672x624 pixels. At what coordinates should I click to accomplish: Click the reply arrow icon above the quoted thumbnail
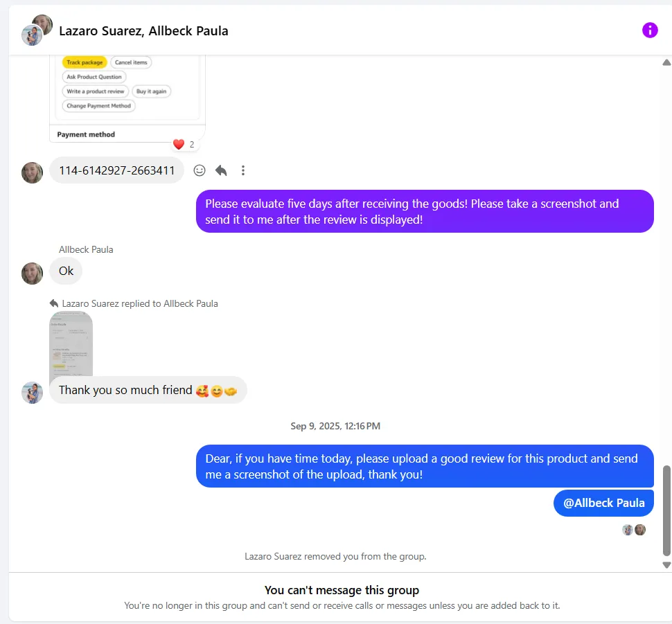pos(54,303)
